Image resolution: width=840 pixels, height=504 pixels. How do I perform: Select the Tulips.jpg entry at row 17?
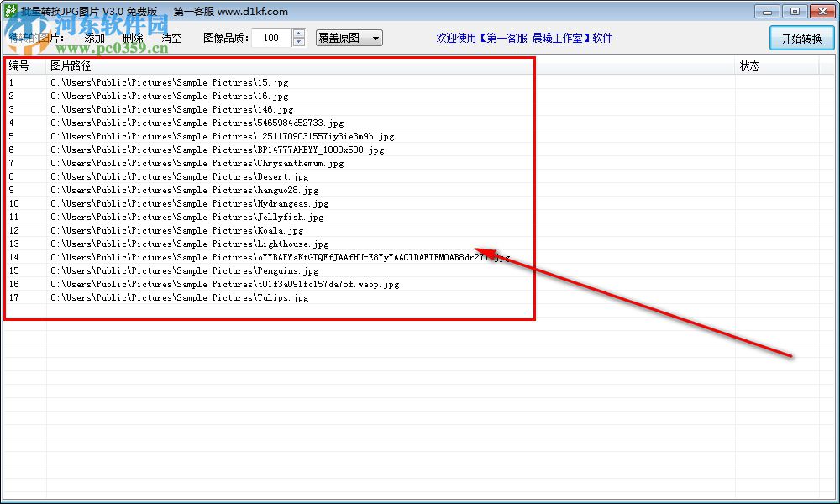[168, 297]
